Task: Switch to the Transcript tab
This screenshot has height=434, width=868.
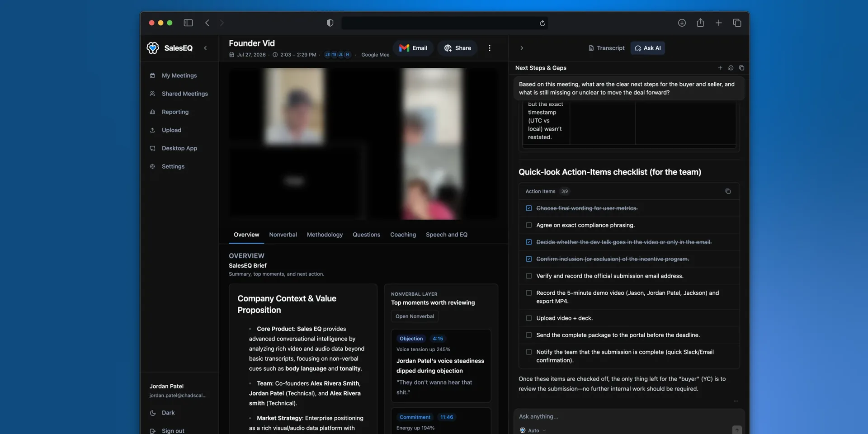Action: (606, 48)
